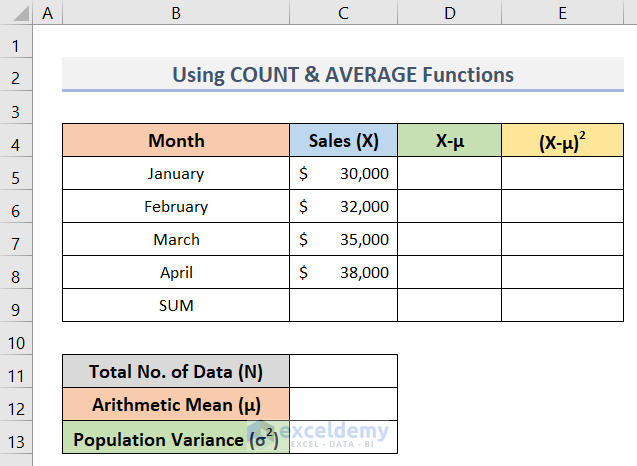Select column B header
This screenshot has height=466, width=637.
click(x=176, y=14)
